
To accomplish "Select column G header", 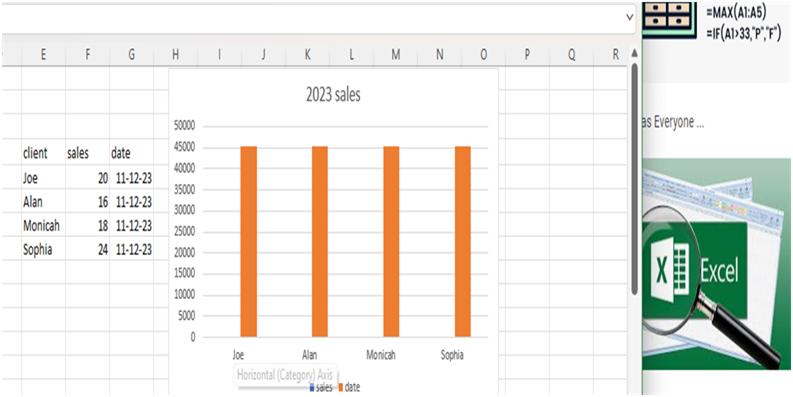I will click(131, 55).
